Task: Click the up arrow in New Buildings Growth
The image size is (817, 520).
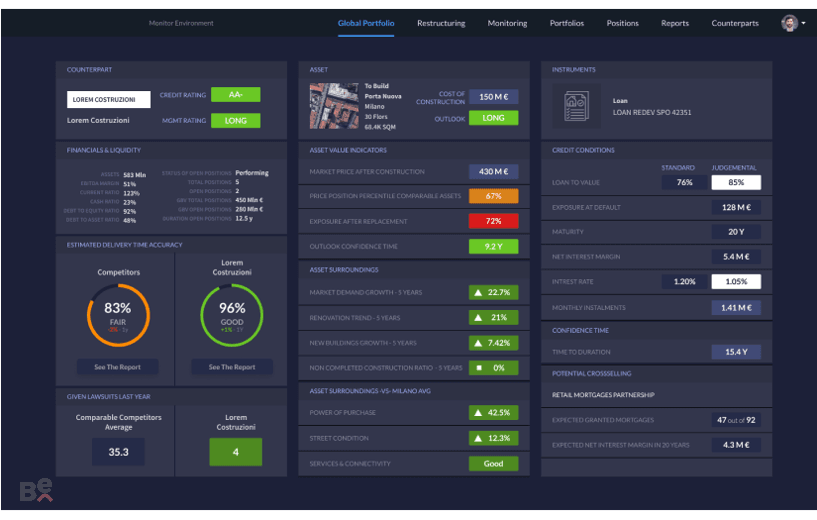Action: (478, 343)
